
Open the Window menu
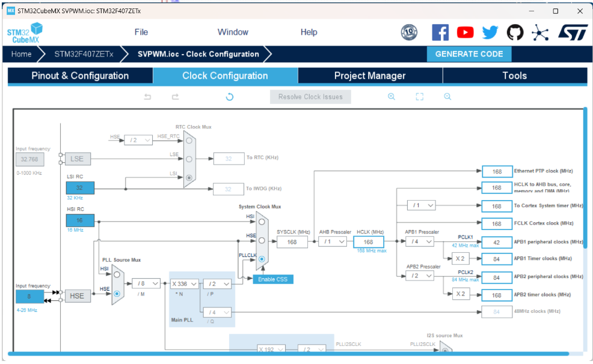233,32
